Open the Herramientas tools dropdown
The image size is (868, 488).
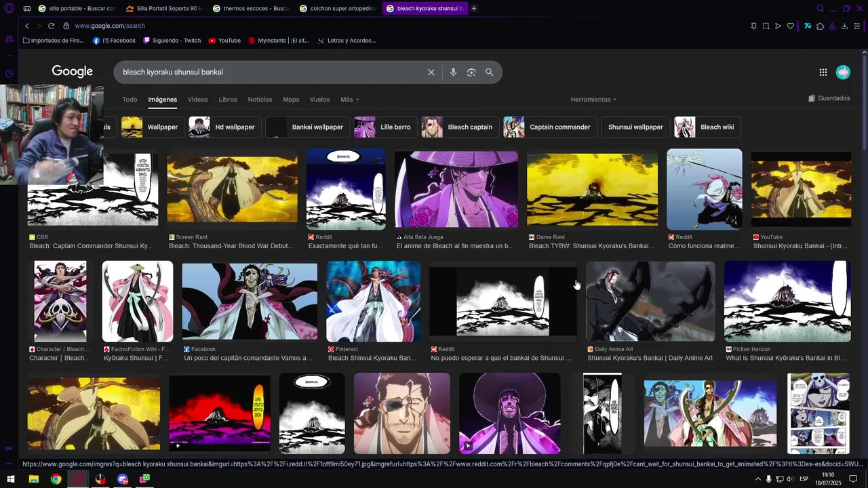[x=593, y=100]
